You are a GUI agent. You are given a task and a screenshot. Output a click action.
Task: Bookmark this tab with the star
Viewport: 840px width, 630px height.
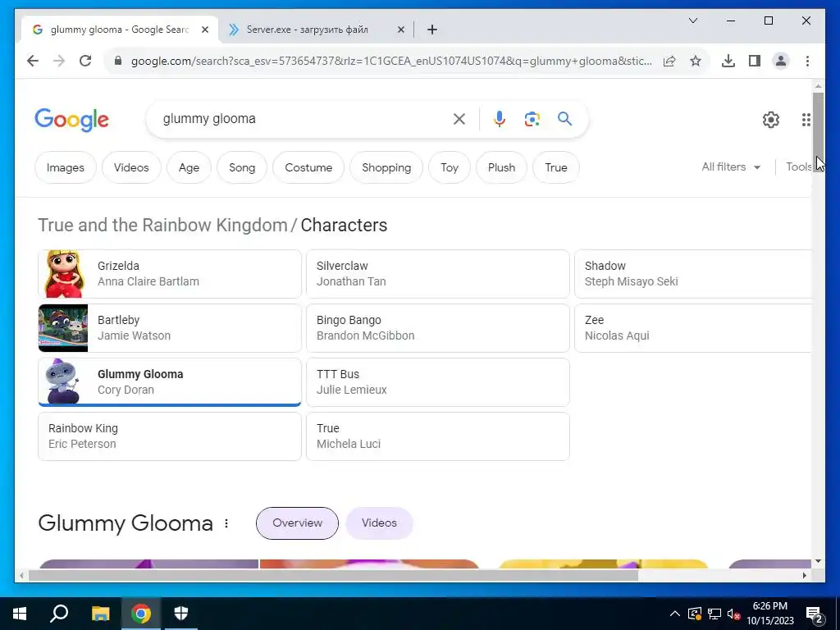[x=696, y=61]
